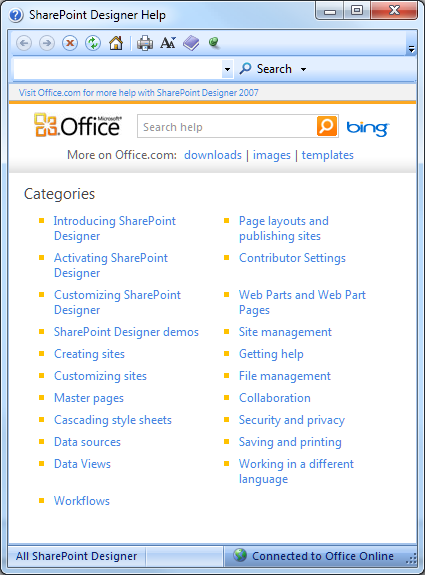Image resolution: width=425 pixels, height=575 pixels.
Task: Click Connected to Office Online status
Action: [x=323, y=556]
